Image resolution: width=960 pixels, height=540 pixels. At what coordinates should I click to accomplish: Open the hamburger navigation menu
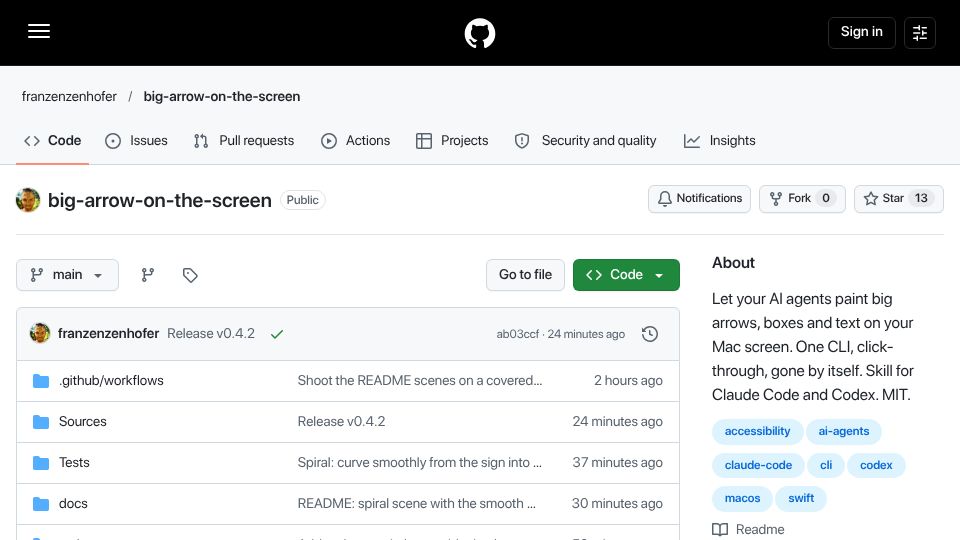click(x=39, y=32)
